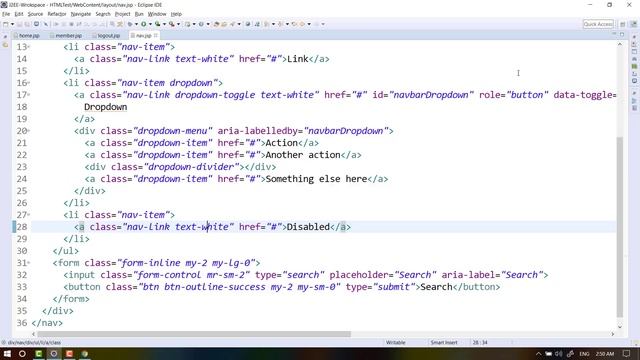Screen dimensions: 640x360
Task: Open the Run menu
Action: 139,14
